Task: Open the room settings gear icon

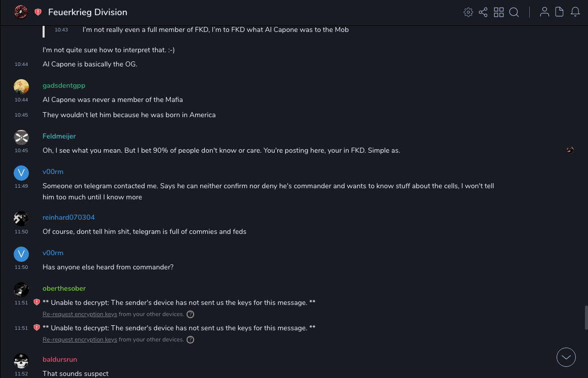Action: 468,12
